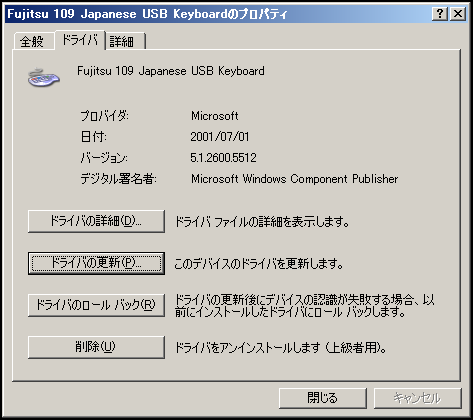The height and width of the screenshot is (420, 473).
Task: Click the version value 5.1.2600.5512
Action: click(223, 158)
